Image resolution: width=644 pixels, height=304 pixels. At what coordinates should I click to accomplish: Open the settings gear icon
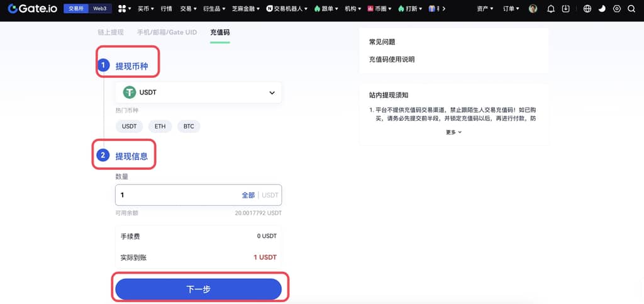coord(616,9)
